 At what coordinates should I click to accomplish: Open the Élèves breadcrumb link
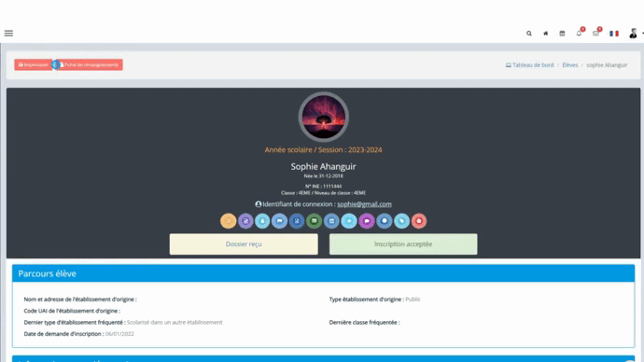570,65
